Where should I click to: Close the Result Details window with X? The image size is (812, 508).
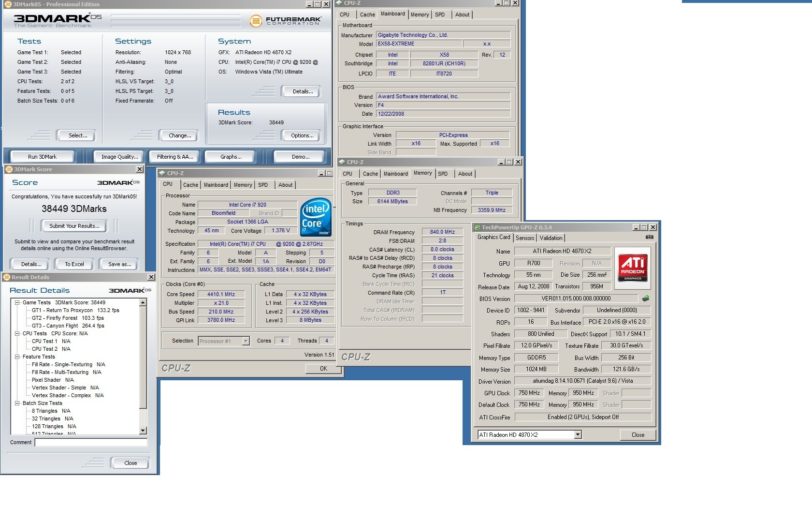pos(151,277)
